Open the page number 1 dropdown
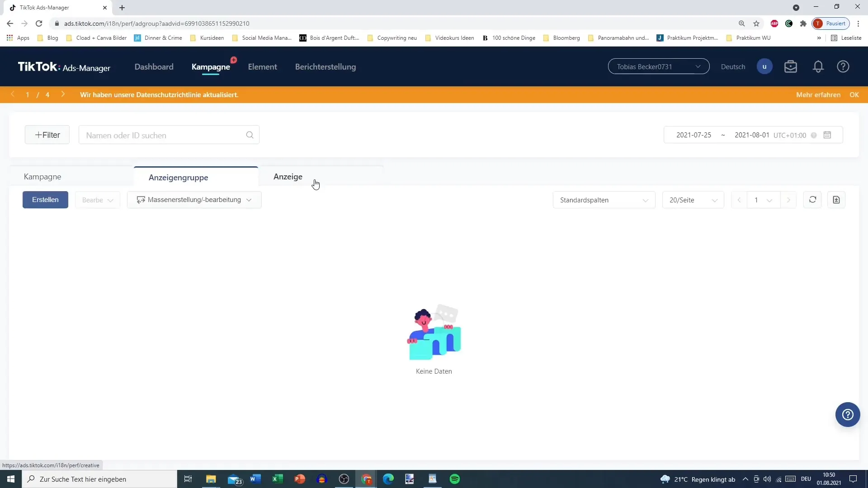This screenshot has height=488, width=868. (763, 200)
